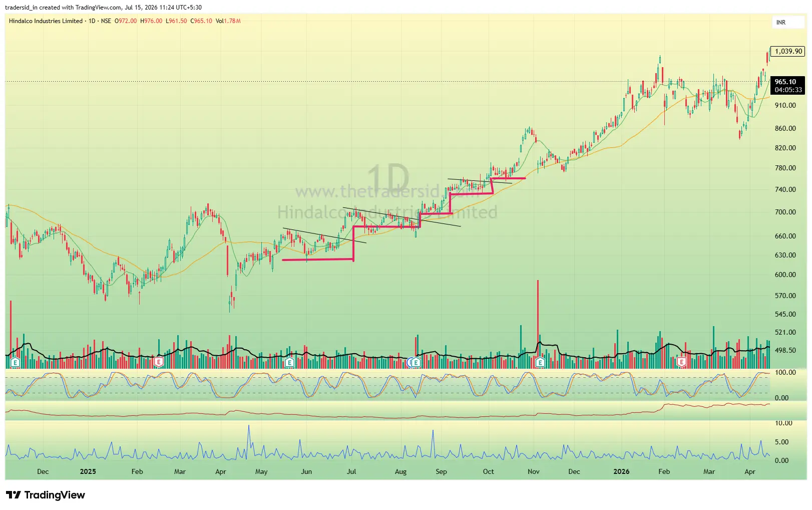
Task: Click the TradingView logo at the bottom
Action: pos(46,495)
